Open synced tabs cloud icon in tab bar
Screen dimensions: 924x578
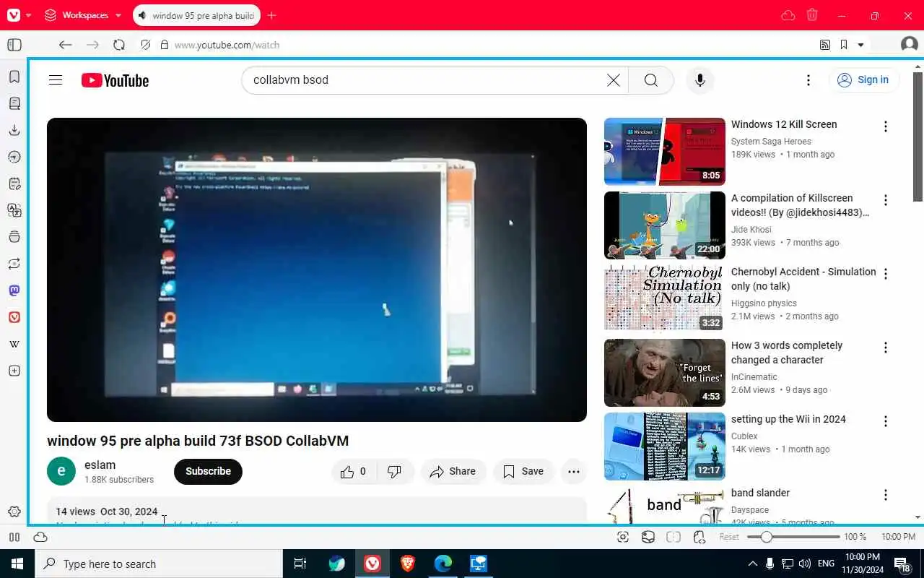coord(788,15)
